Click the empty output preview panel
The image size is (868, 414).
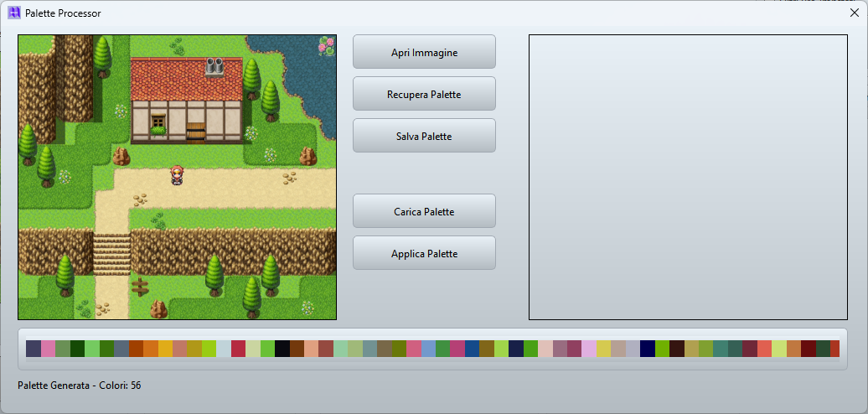pyautogui.click(x=688, y=177)
